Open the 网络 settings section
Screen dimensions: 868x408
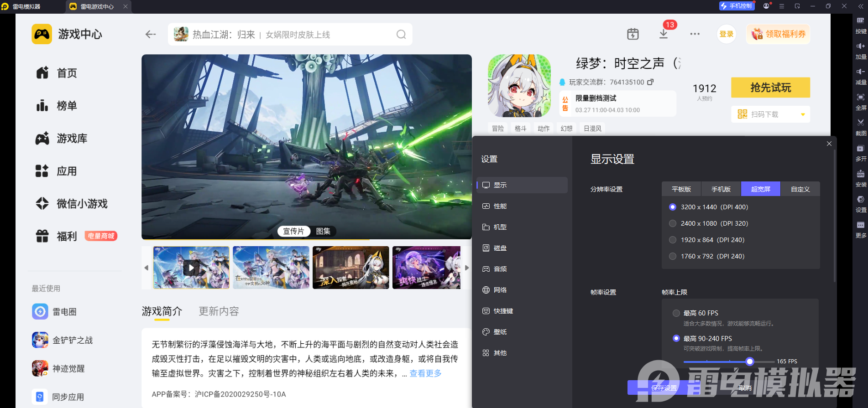(522, 290)
